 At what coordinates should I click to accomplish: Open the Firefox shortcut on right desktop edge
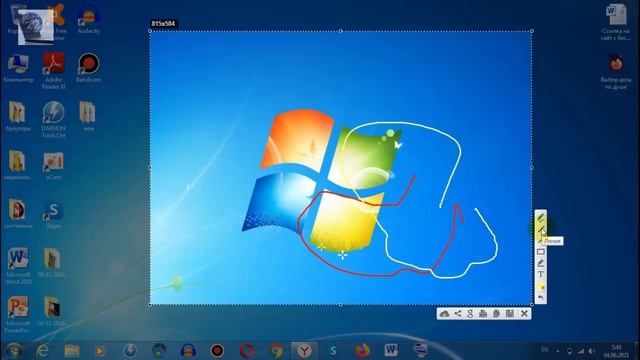coord(616,72)
